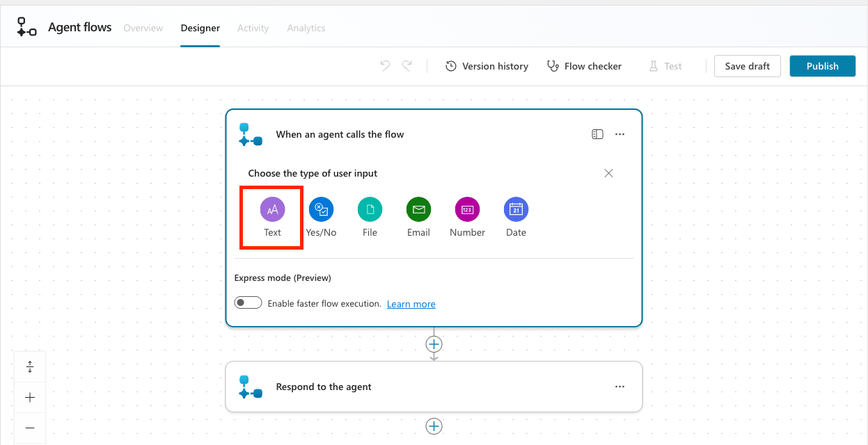This screenshot has width=868, height=445.
Task: Click the Save draft button
Action: tap(748, 66)
